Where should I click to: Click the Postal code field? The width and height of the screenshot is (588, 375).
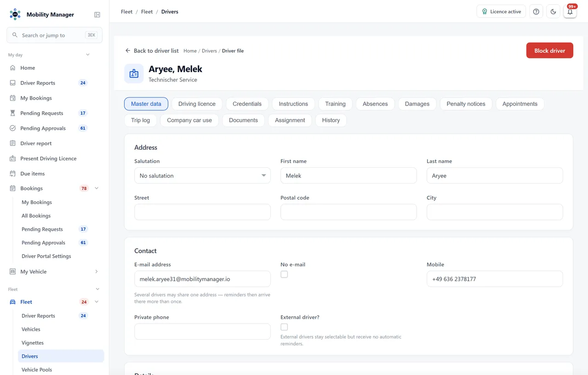(x=349, y=212)
